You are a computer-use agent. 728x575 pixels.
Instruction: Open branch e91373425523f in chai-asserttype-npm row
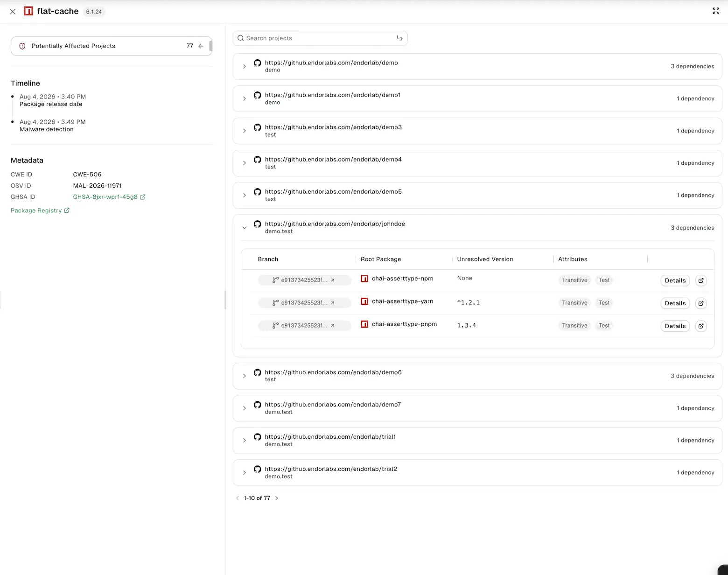tap(304, 280)
